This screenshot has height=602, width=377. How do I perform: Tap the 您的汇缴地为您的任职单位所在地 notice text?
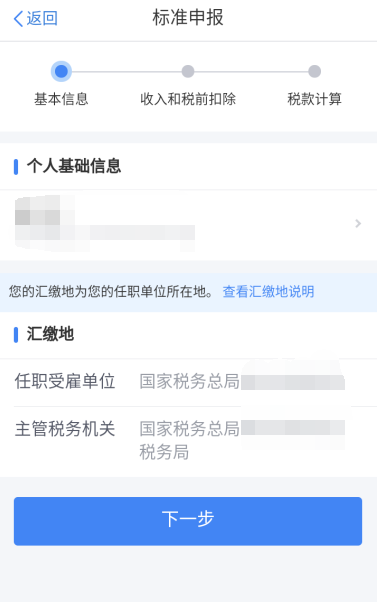tap(111, 292)
